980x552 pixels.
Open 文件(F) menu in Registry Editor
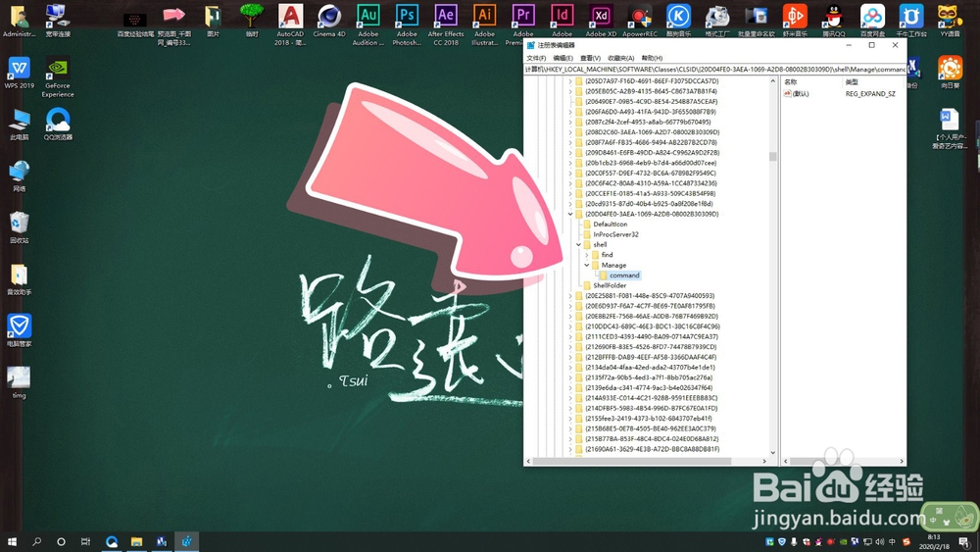point(536,58)
